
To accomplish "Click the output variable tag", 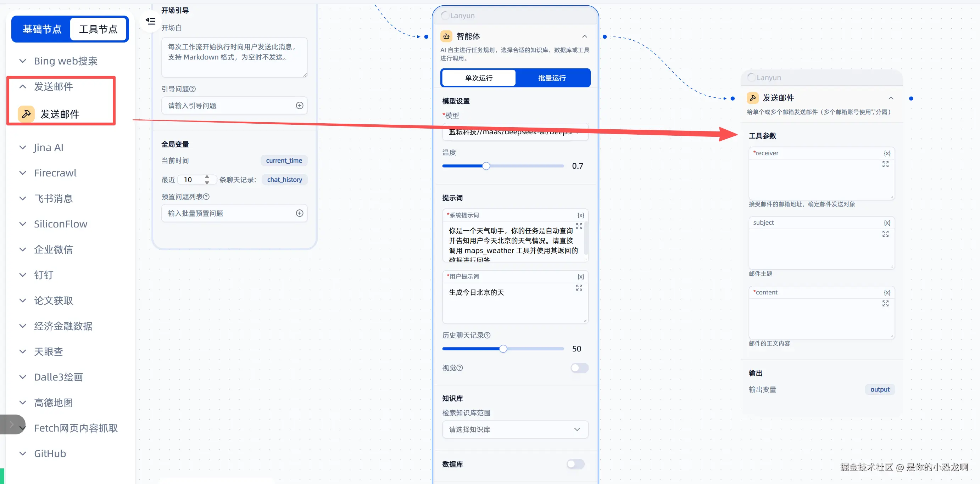I will coord(880,389).
